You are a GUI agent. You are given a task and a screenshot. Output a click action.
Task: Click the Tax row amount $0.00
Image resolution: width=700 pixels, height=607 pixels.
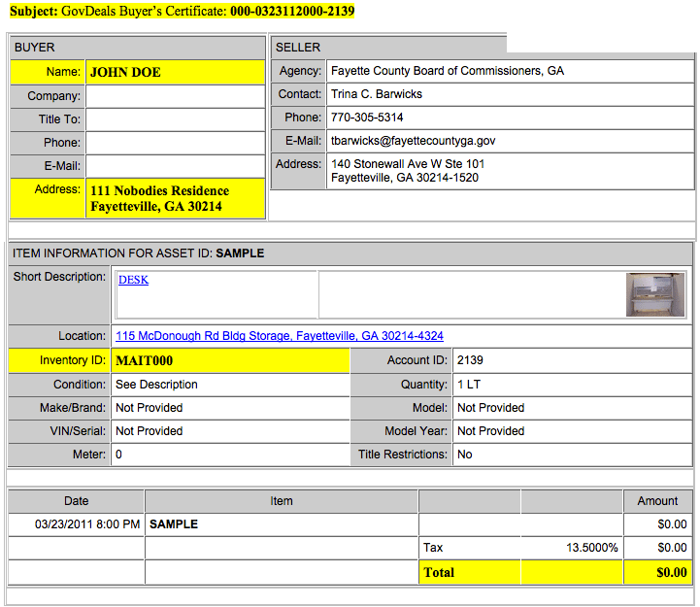coord(672,547)
